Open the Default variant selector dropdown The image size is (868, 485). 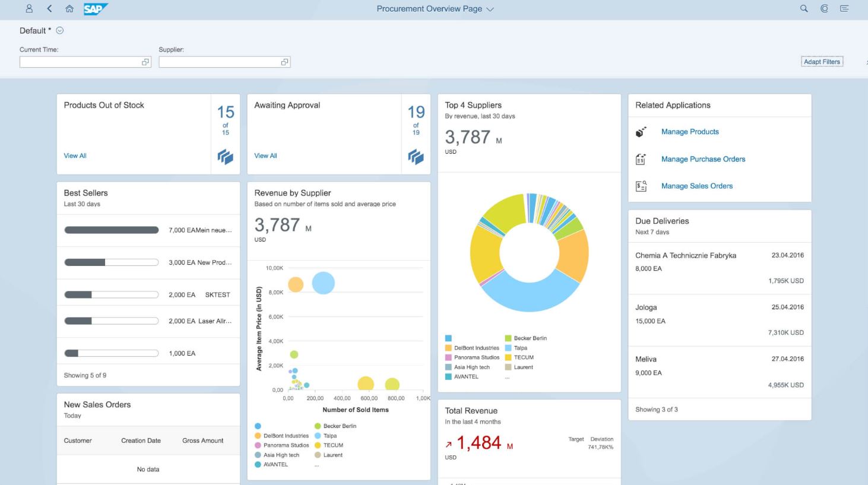pos(59,30)
